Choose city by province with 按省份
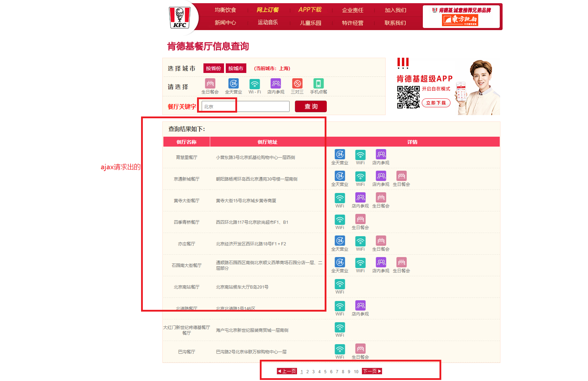 [213, 68]
